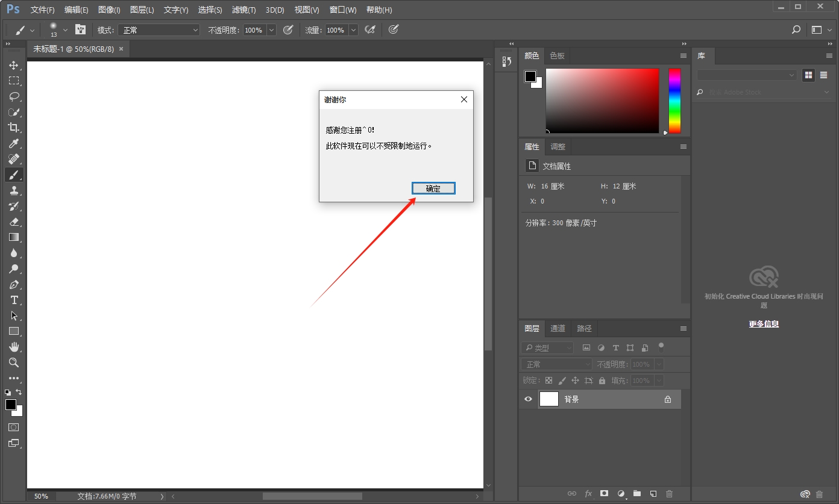839x504 pixels.
Task: Select the Horizontal Type tool
Action: pyautogui.click(x=14, y=300)
